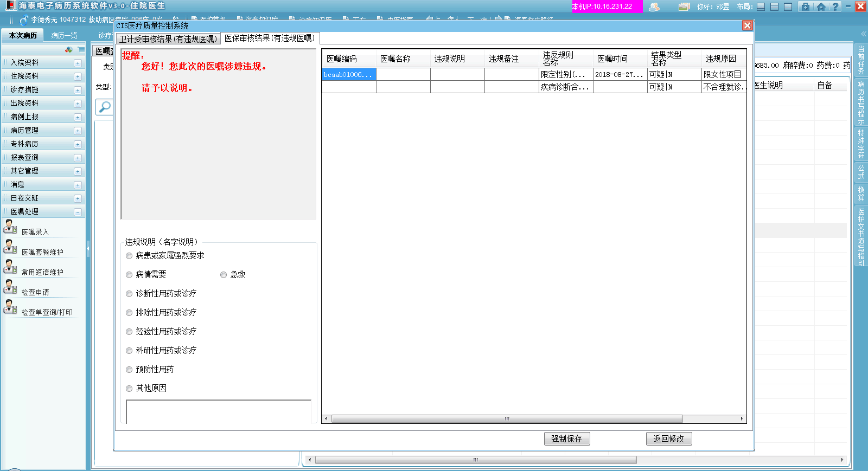Switch to 卫计委审核结果(有违规医嘱) tab
868x471 pixels.
pos(168,39)
